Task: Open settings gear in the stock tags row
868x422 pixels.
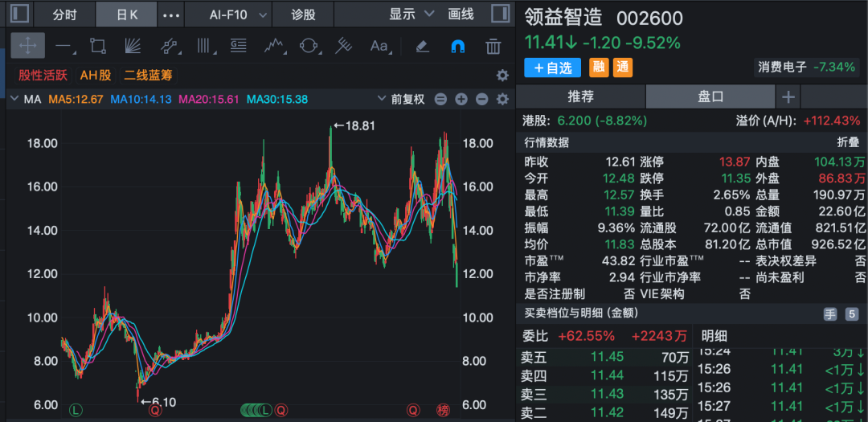Action: (502, 76)
